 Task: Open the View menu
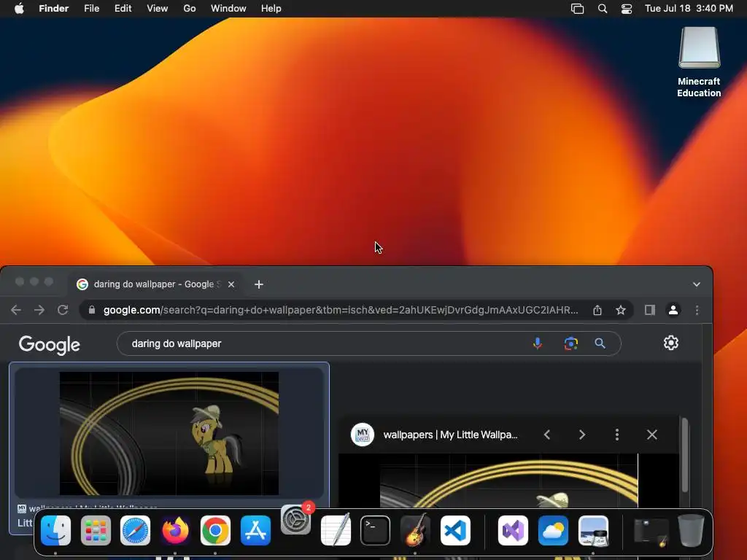click(x=158, y=9)
